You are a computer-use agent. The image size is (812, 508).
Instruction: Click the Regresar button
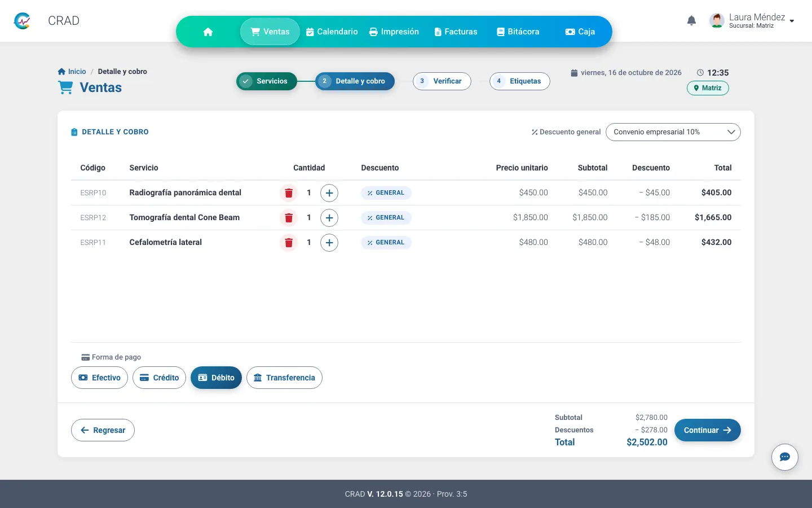[x=103, y=430]
